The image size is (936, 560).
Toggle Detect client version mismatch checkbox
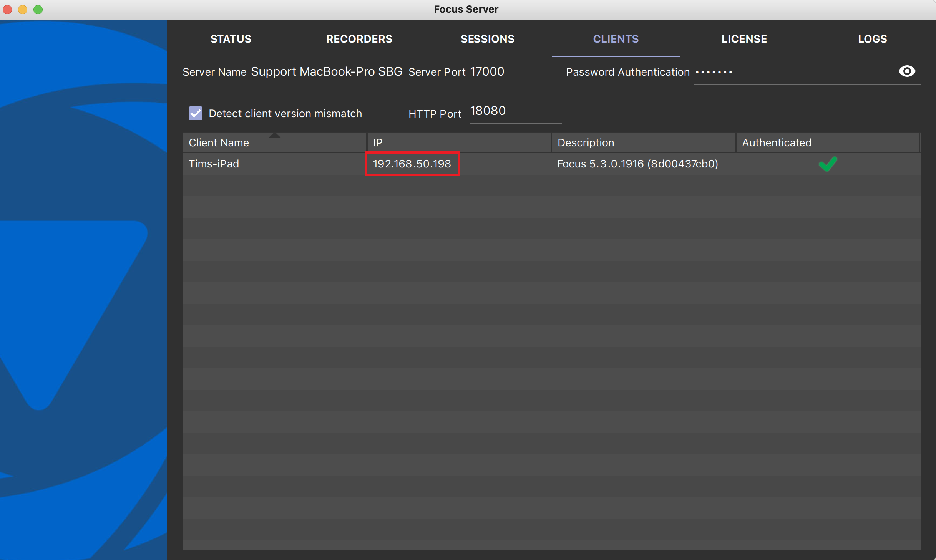pos(196,113)
